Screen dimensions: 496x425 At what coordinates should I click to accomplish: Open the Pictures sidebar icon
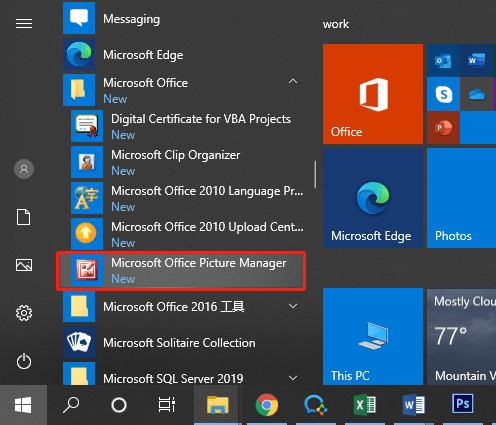coord(24,265)
